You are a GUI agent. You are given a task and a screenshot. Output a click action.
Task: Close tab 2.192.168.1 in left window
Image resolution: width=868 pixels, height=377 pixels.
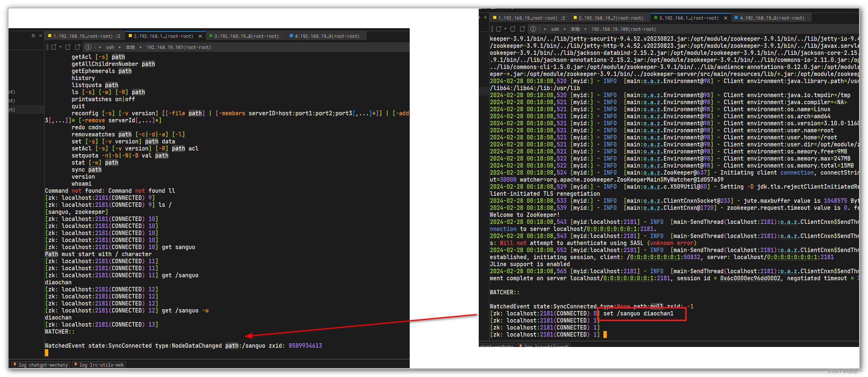click(200, 36)
